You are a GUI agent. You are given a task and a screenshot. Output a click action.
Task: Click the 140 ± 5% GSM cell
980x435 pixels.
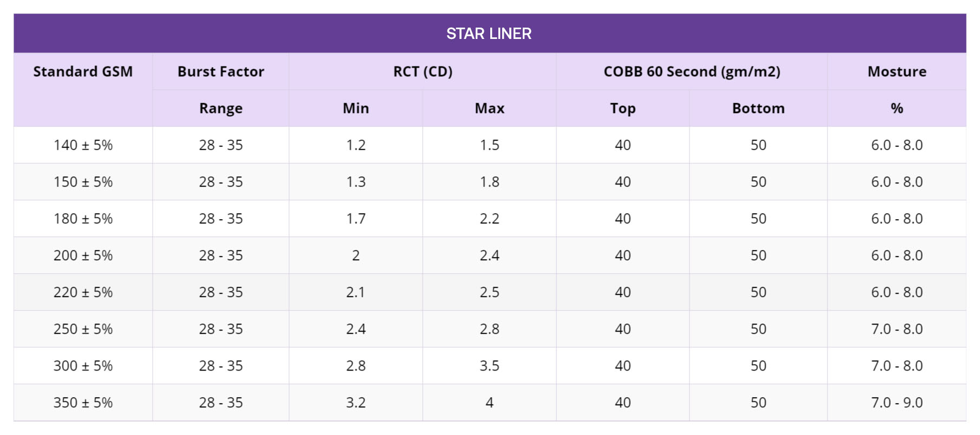83,145
